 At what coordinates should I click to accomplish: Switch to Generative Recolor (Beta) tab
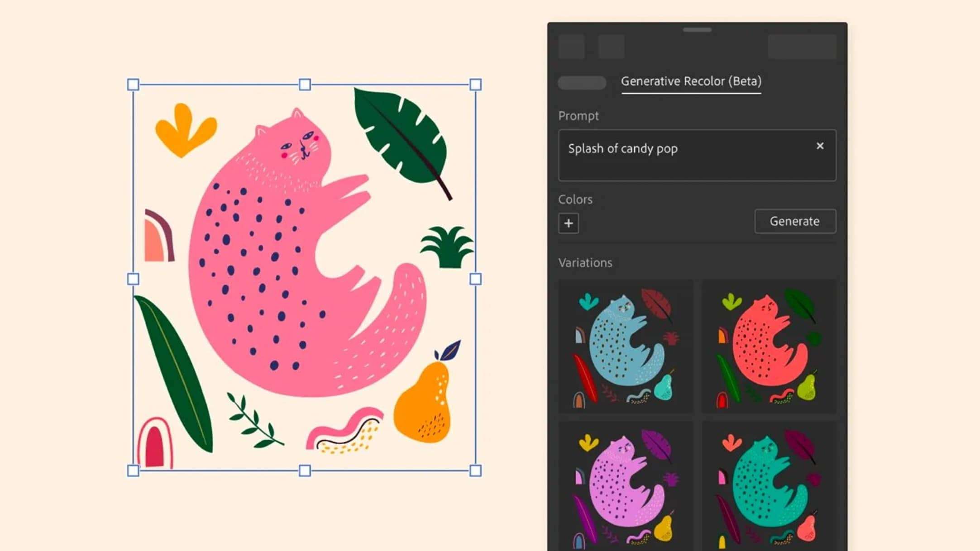691,81
